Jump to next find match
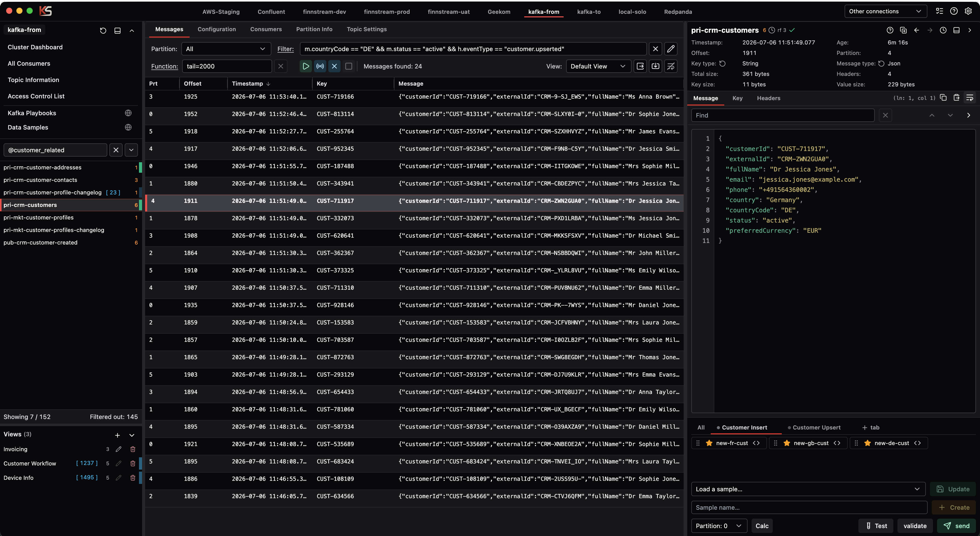 950,115
